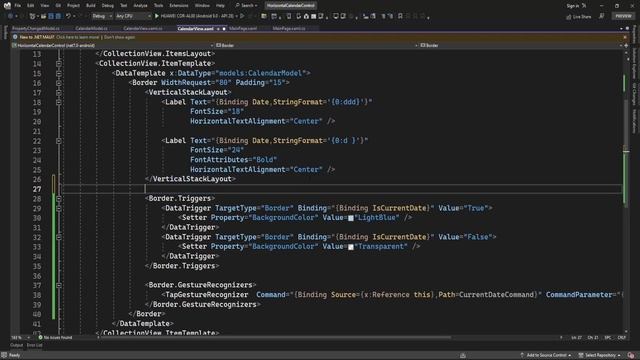Image resolution: width=640 pixels, height=360 pixels.
Task: Click Add to Source Control button
Action: coord(546,355)
